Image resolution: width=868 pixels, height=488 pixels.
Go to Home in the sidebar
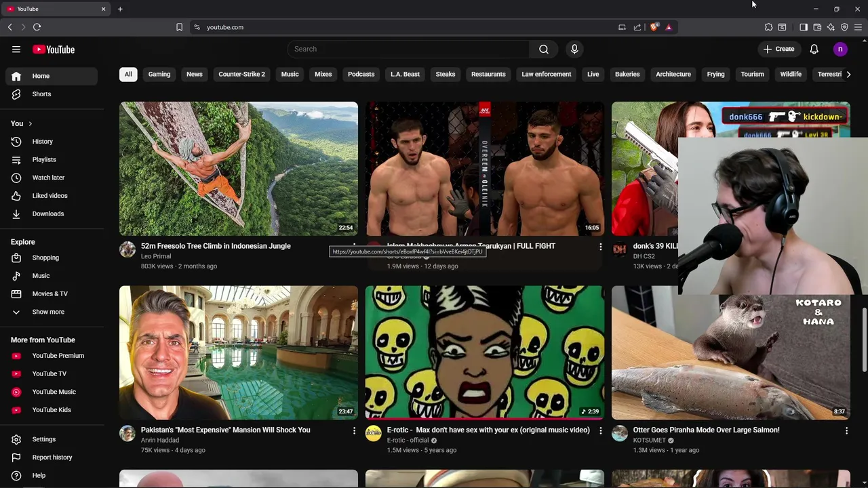pyautogui.click(x=52, y=76)
